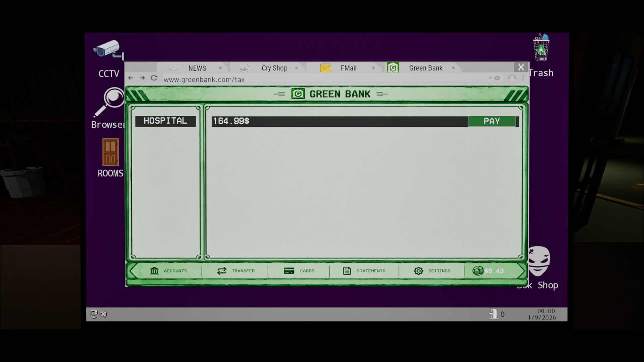Bookmark page with the star icon
This screenshot has height=362, width=644.
pos(497,78)
